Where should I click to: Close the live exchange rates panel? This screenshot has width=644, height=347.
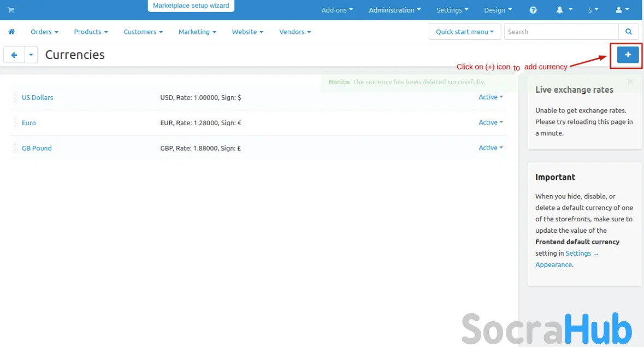[630, 82]
